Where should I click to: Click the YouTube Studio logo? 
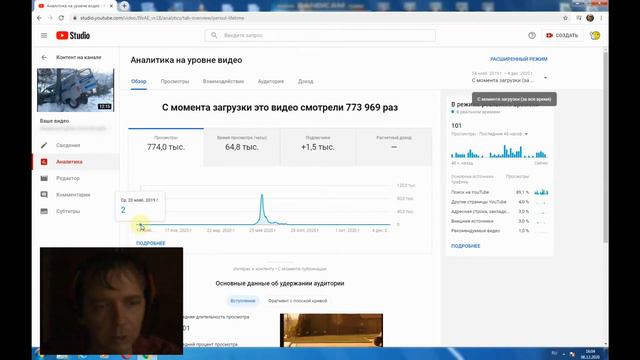pyautogui.click(x=73, y=36)
